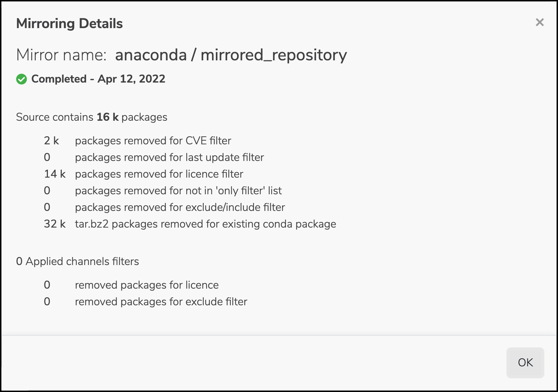
Task: Click Source contains 16 k packages line
Action: coord(92,117)
